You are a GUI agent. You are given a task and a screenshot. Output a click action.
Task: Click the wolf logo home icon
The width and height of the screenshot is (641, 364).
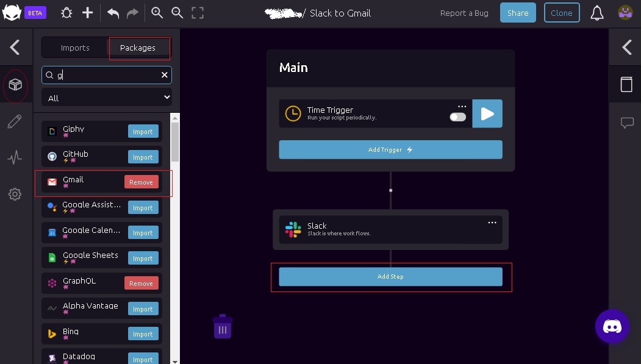coord(12,13)
